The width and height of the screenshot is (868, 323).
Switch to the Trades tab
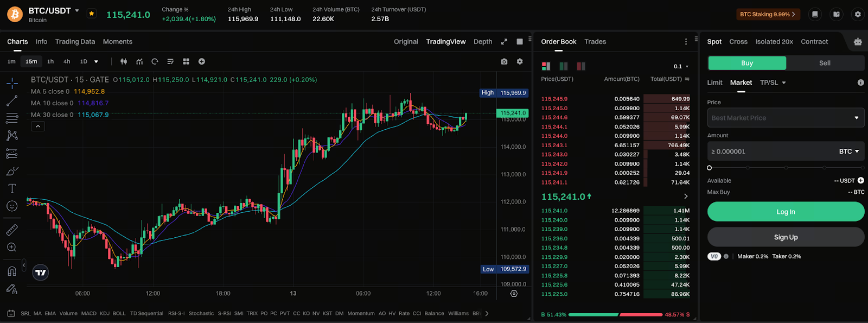[595, 41]
